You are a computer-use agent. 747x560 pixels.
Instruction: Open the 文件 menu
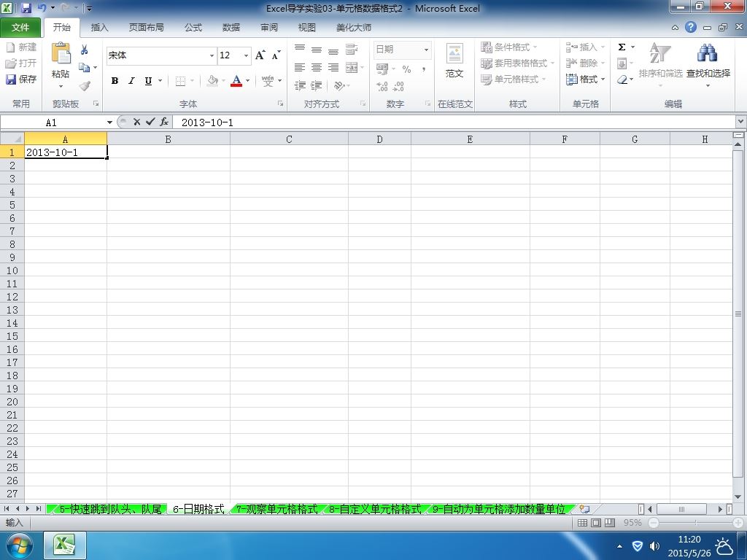(x=20, y=28)
